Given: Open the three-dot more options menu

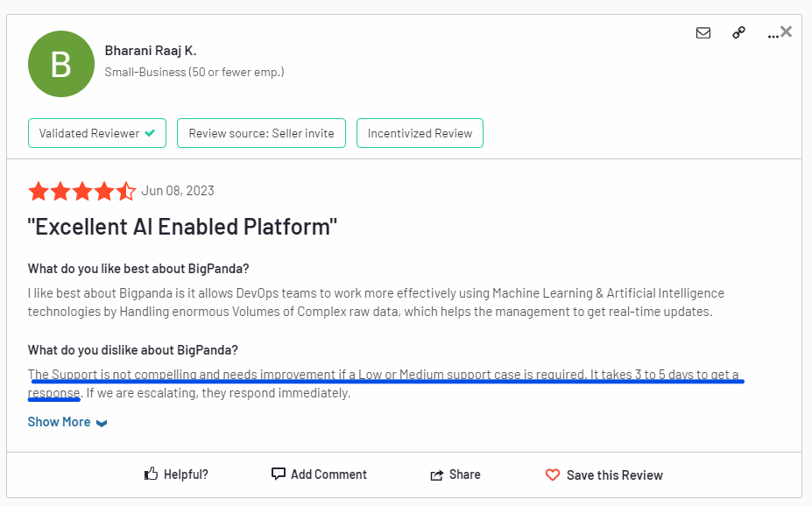Looking at the screenshot, I should [772, 35].
